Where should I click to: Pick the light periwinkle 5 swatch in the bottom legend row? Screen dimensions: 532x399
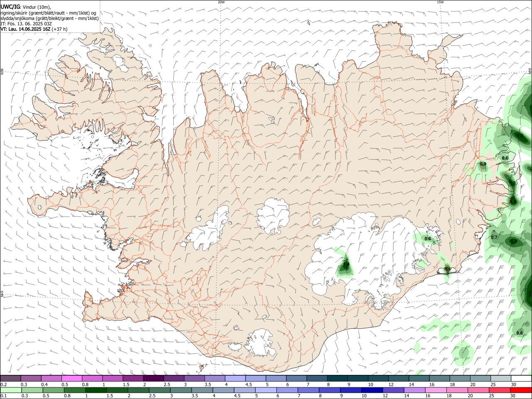tap(266, 390)
